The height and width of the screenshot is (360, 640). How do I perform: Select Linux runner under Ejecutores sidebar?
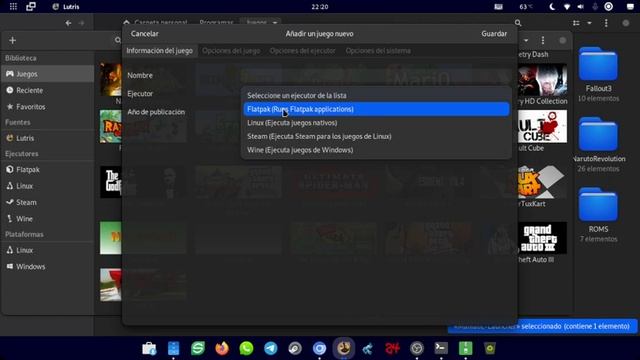(48, 186)
